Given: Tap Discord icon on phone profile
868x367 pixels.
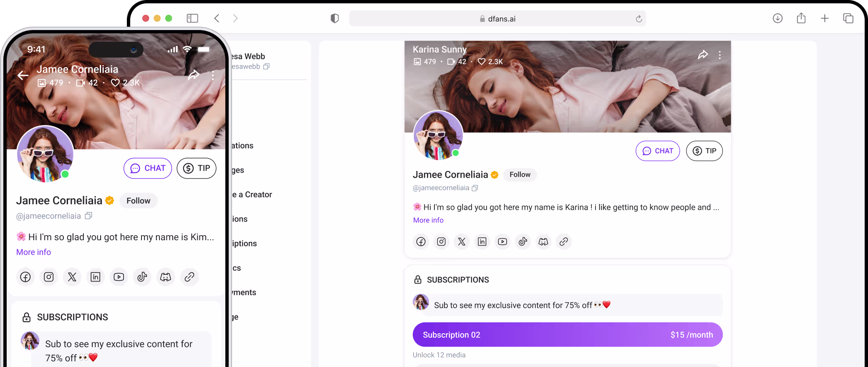Looking at the screenshot, I should click(166, 277).
